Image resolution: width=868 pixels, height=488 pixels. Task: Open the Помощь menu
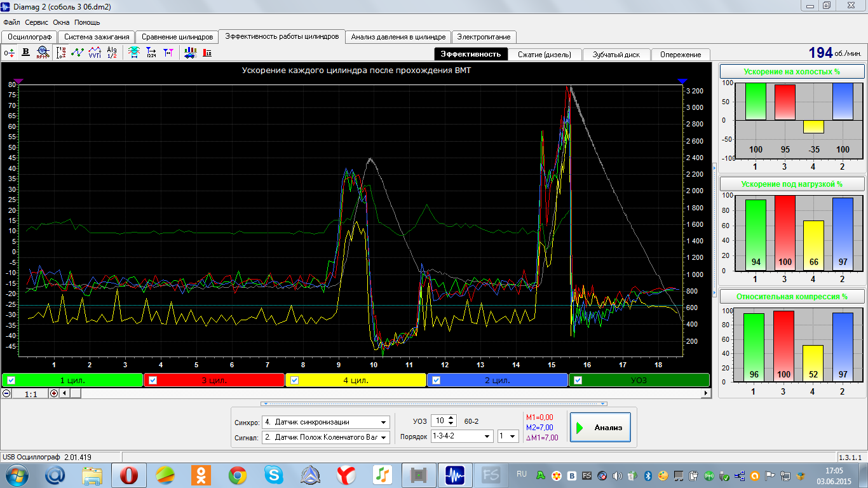(87, 22)
